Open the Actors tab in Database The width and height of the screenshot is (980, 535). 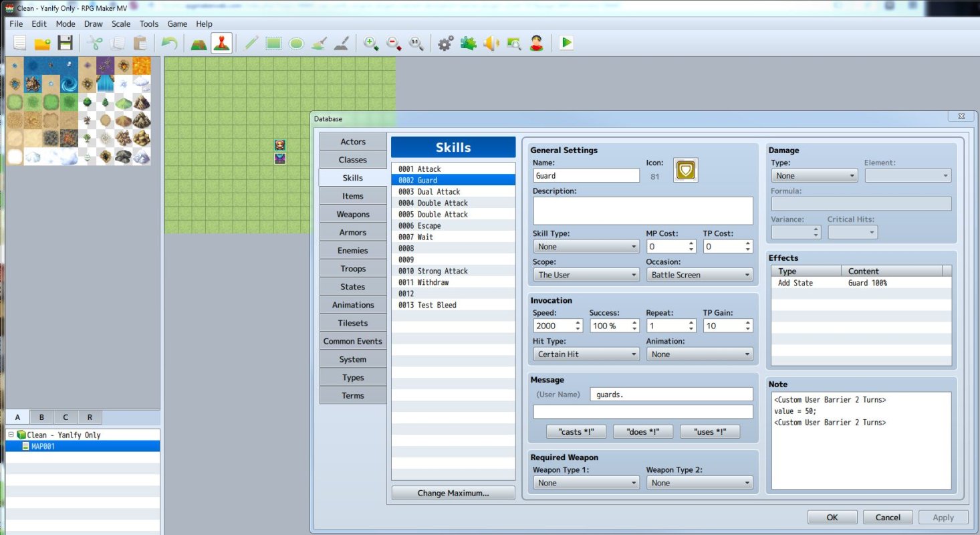(353, 142)
